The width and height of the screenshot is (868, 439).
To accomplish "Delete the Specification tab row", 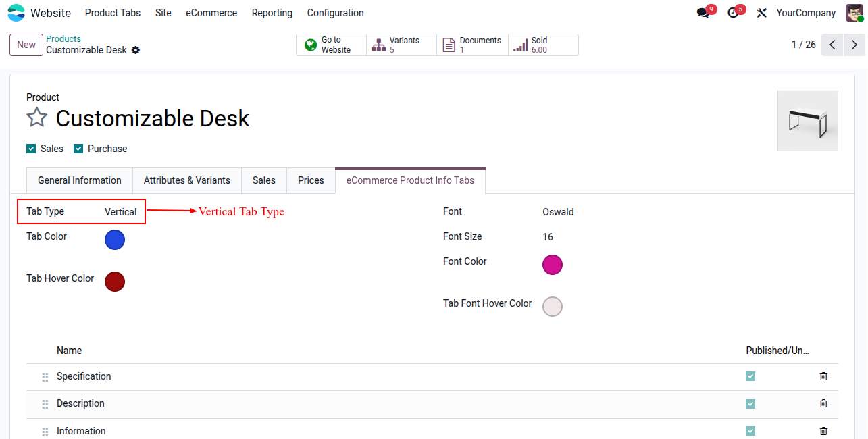I will pos(823,376).
